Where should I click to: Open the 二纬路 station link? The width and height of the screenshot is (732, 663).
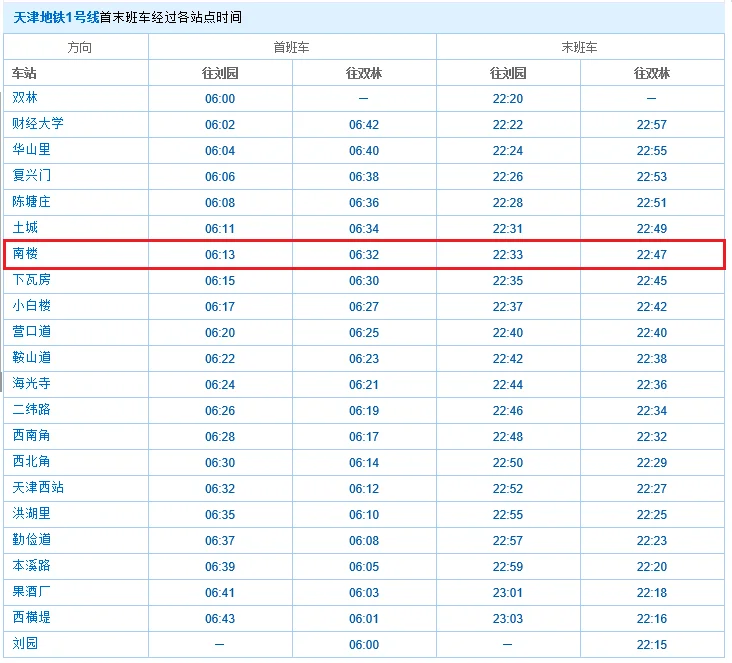coord(31,410)
